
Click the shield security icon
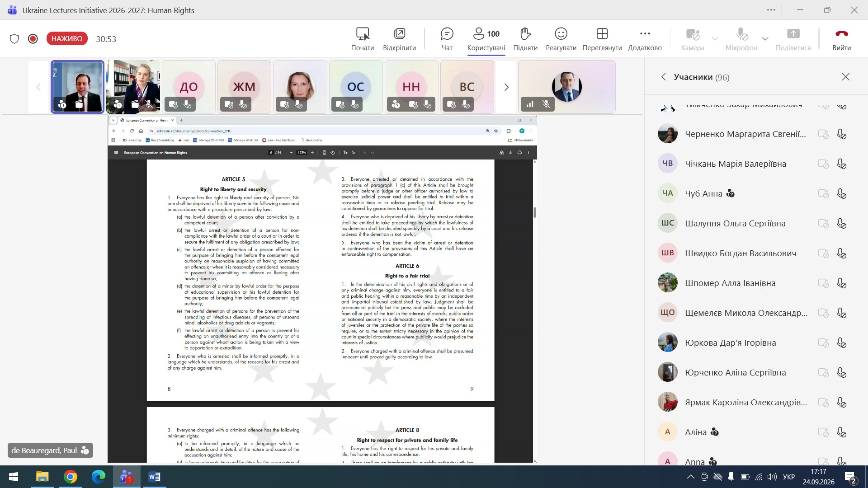click(x=14, y=39)
